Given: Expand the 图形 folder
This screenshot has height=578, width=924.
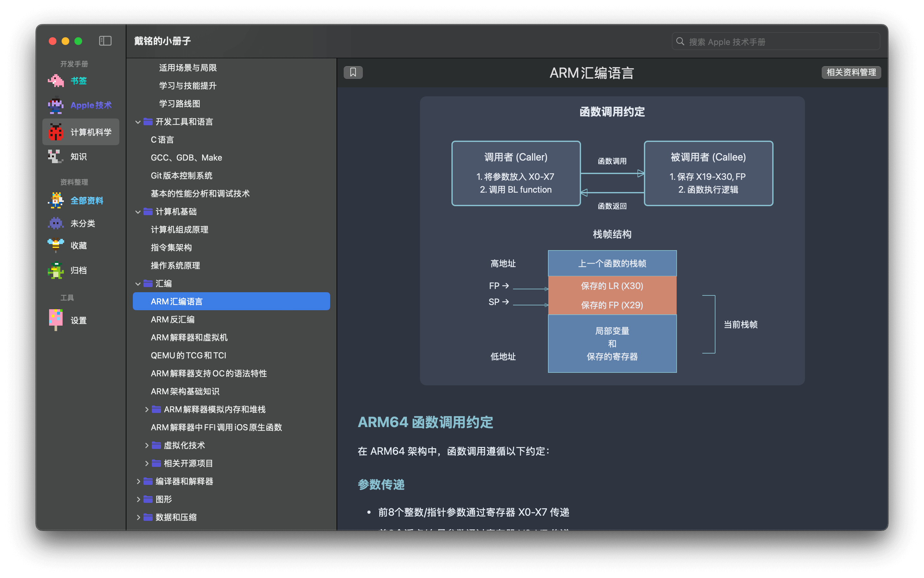Looking at the screenshot, I should tap(138, 499).
